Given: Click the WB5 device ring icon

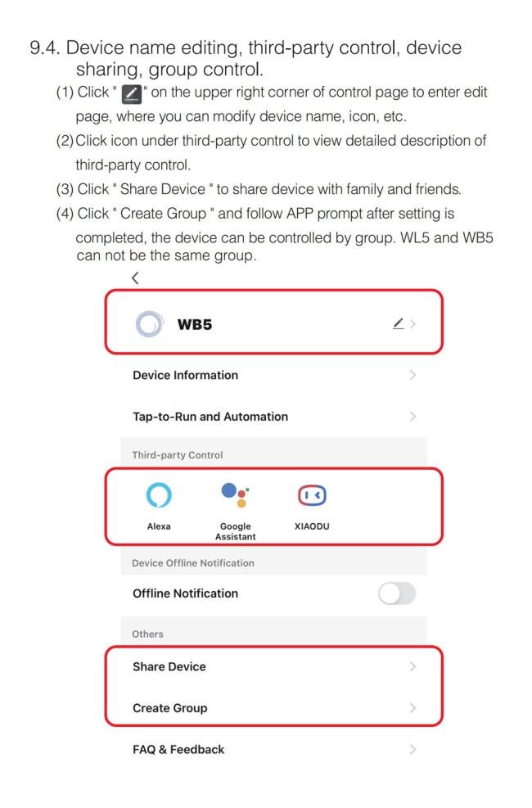Looking at the screenshot, I should 149,323.
